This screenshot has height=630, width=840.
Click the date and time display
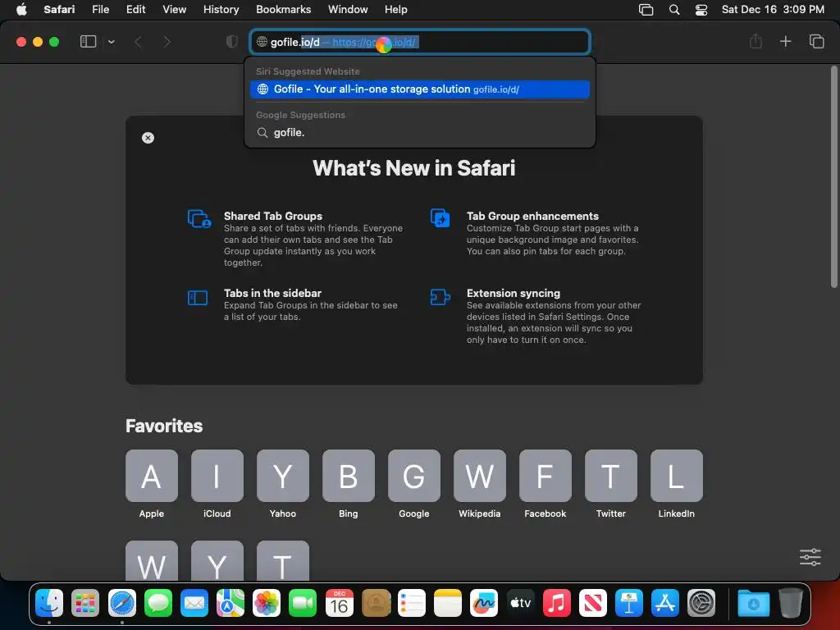(x=773, y=10)
